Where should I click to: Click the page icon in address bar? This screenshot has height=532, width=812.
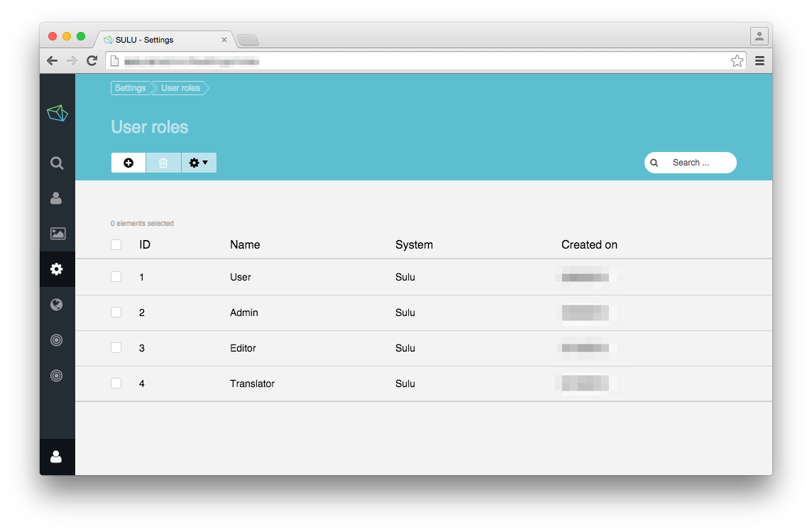[x=115, y=62]
